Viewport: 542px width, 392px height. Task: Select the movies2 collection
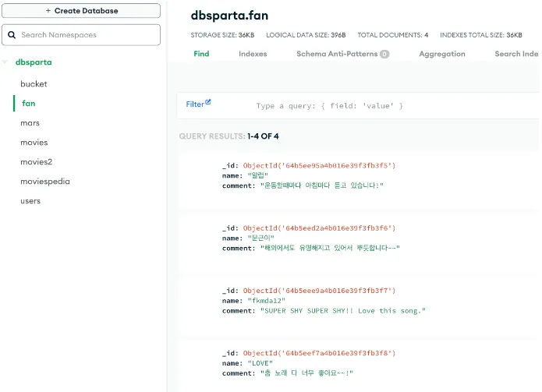coord(36,162)
